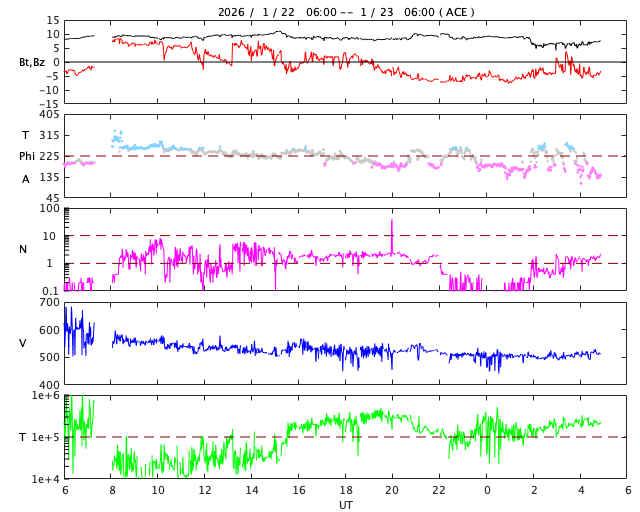Image resolution: width=640 pixels, height=512 pixels.
Task: Click the plot title with the ACE date range
Action: point(346,12)
